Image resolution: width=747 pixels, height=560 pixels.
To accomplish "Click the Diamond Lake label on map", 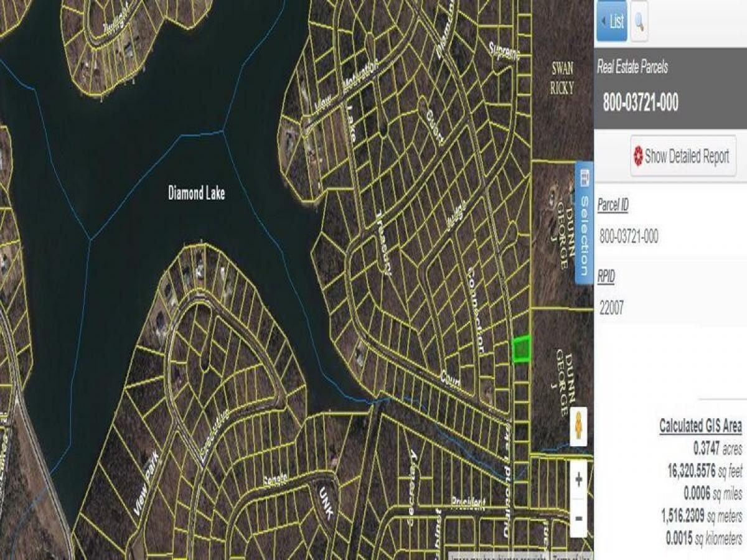I will pos(196,193).
